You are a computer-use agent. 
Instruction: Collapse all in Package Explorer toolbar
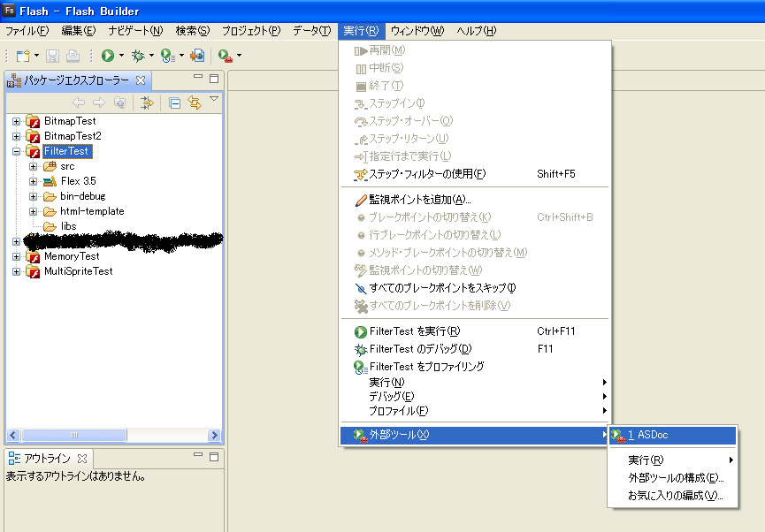[174, 103]
